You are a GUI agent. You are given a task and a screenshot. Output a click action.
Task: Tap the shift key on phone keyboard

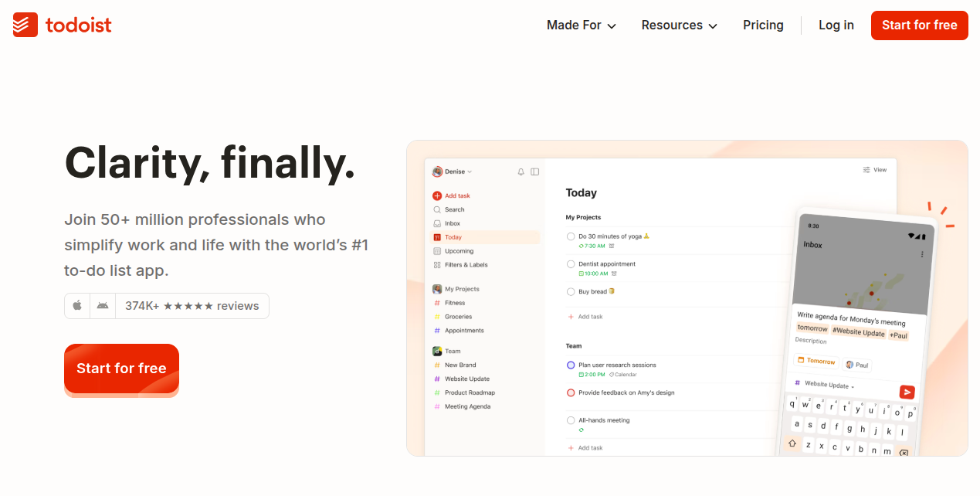(792, 443)
